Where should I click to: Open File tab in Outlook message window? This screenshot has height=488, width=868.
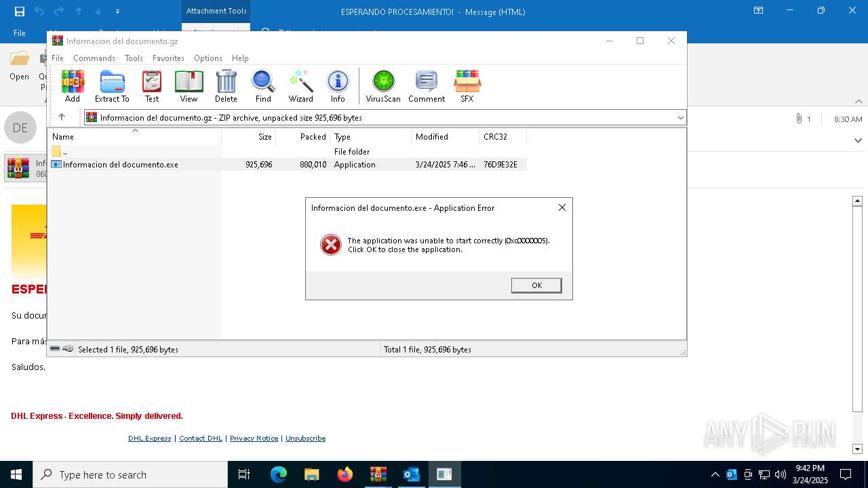coord(20,33)
